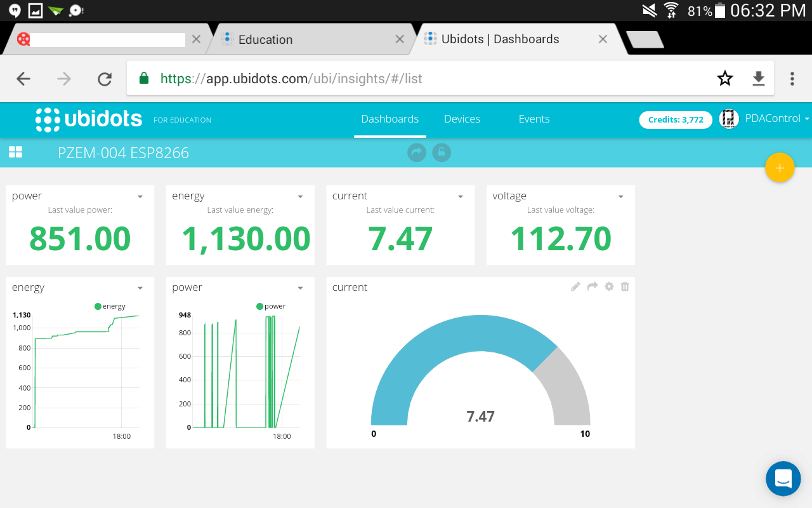Click the Credits: 3,772 button

pyautogui.click(x=676, y=119)
